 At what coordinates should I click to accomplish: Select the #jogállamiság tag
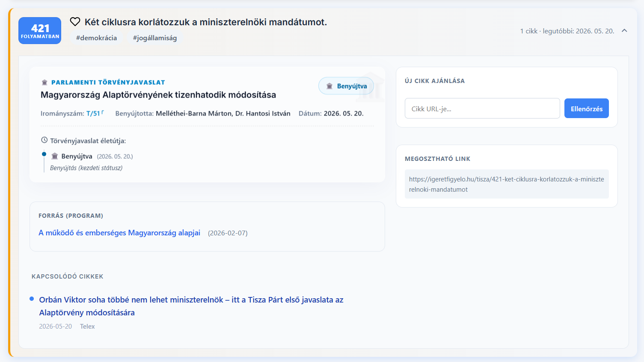click(x=155, y=38)
